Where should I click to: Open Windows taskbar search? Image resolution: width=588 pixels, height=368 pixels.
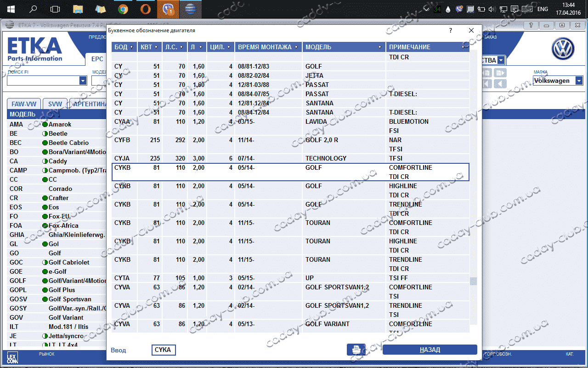[33, 9]
